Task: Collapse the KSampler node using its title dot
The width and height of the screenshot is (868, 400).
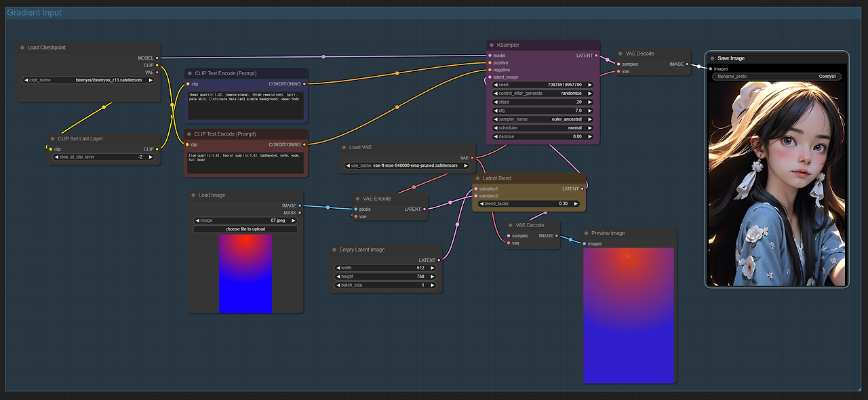Action: pyautogui.click(x=492, y=45)
